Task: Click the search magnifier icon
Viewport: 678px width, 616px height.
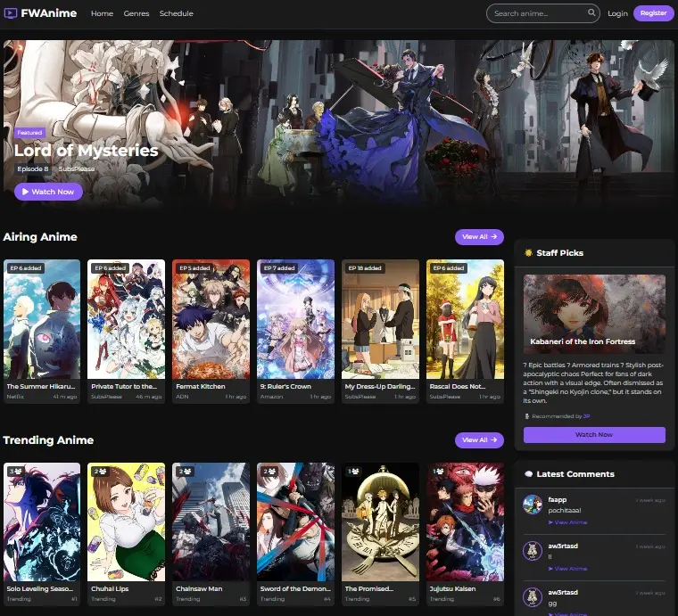Action: click(x=591, y=12)
